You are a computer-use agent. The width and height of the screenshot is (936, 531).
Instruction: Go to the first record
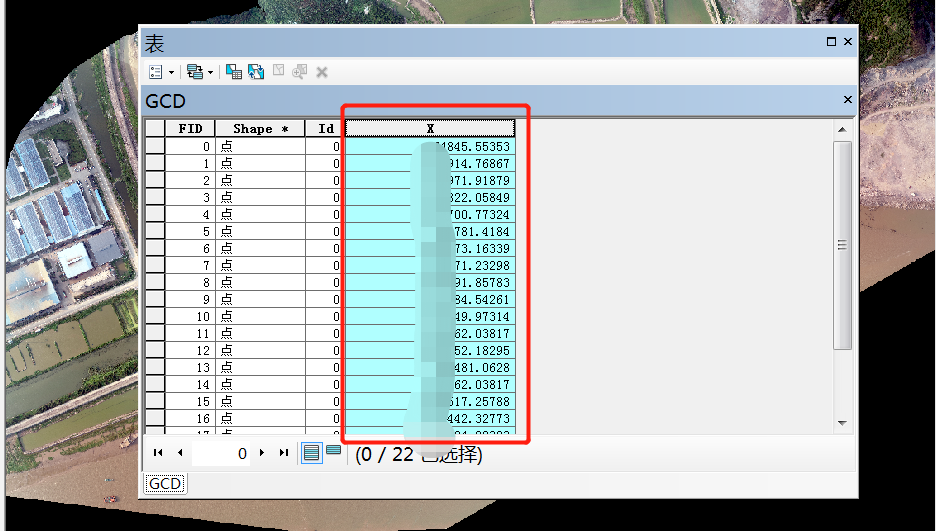158,453
